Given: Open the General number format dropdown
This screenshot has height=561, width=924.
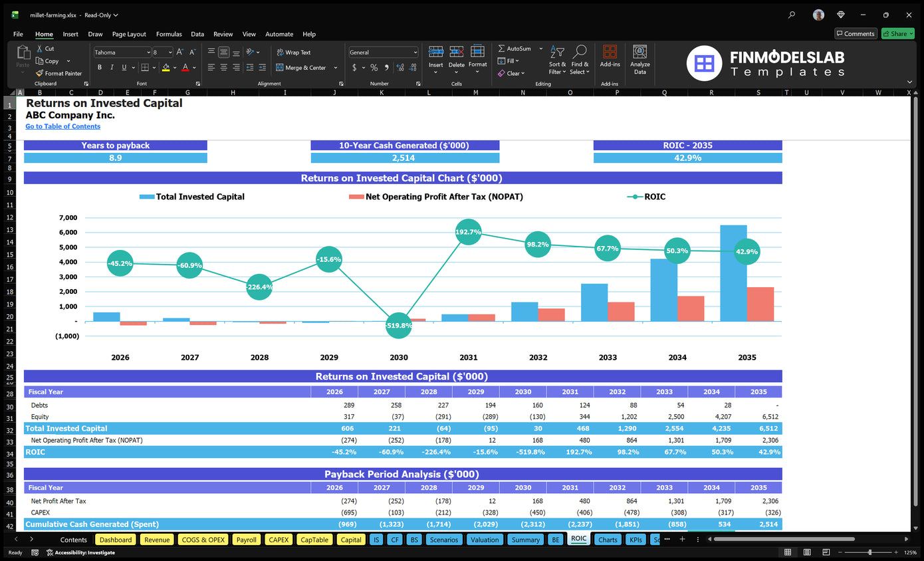Looking at the screenshot, I should pyautogui.click(x=415, y=53).
